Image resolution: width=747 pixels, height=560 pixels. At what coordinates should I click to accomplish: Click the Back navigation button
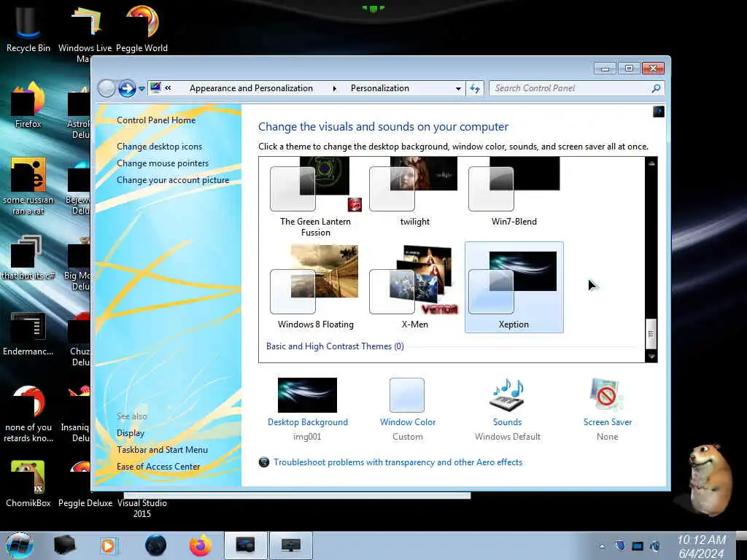click(x=107, y=88)
